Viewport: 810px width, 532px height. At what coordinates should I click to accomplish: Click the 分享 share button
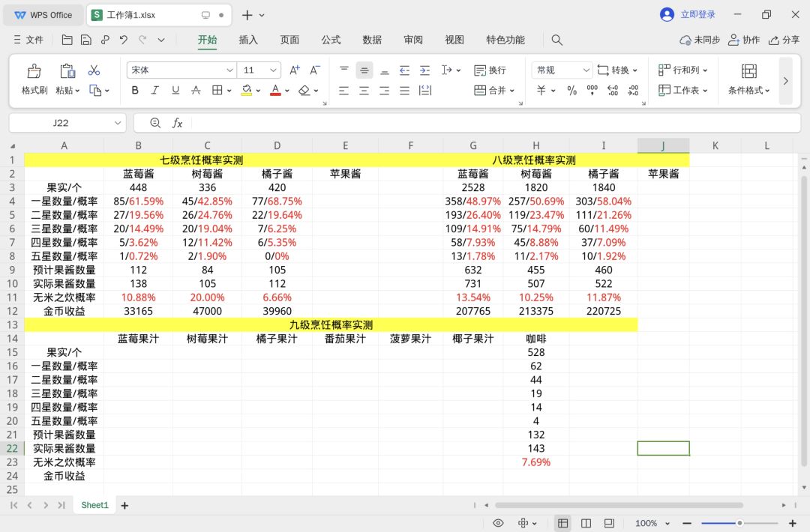point(784,40)
